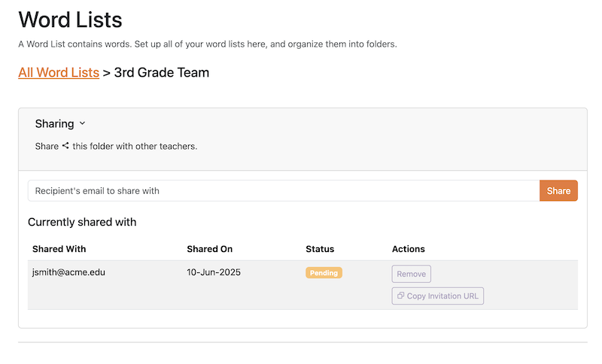
Task: Click the Actions column header
Action: click(x=408, y=249)
